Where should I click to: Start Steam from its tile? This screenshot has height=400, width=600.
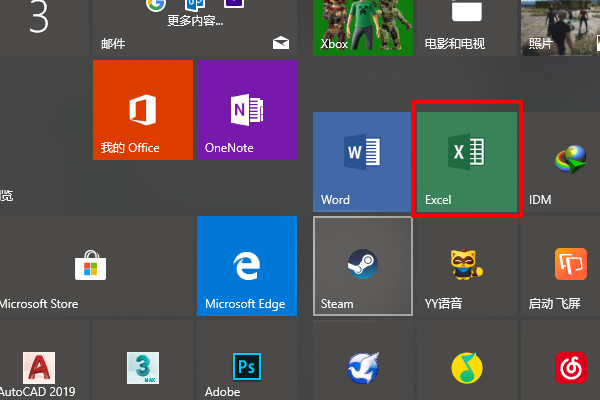click(362, 266)
